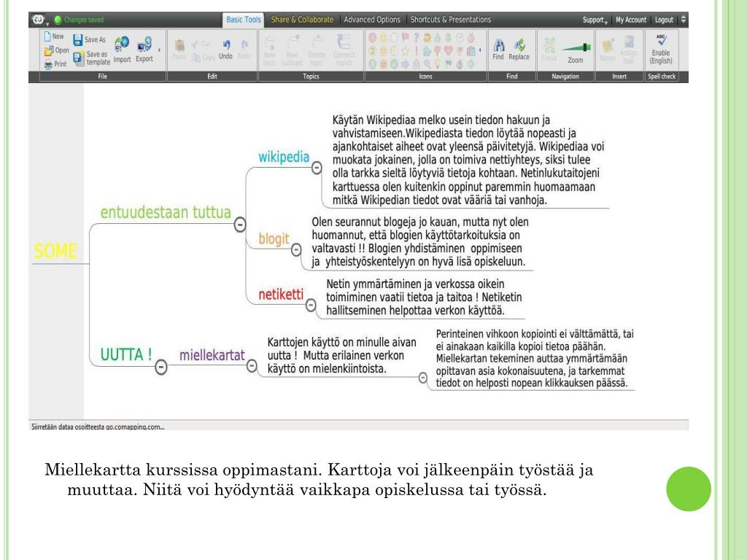Open the Shortcuts & Presentations tab
The width and height of the screenshot is (747, 560).
(x=451, y=20)
